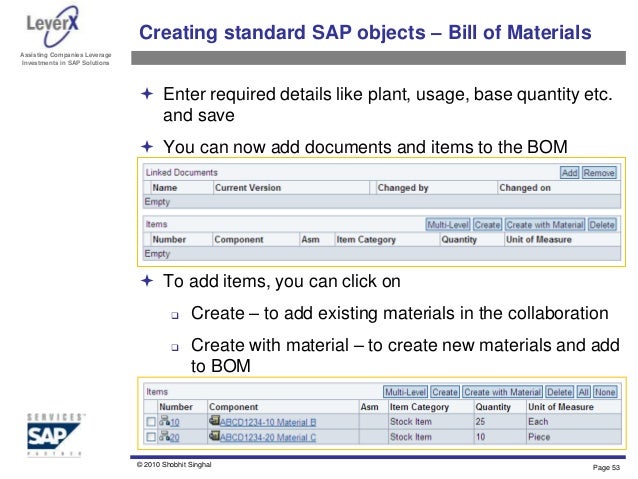The height and width of the screenshot is (479, 638).
Task: Click the material icon of Material B
Action: 214,420
